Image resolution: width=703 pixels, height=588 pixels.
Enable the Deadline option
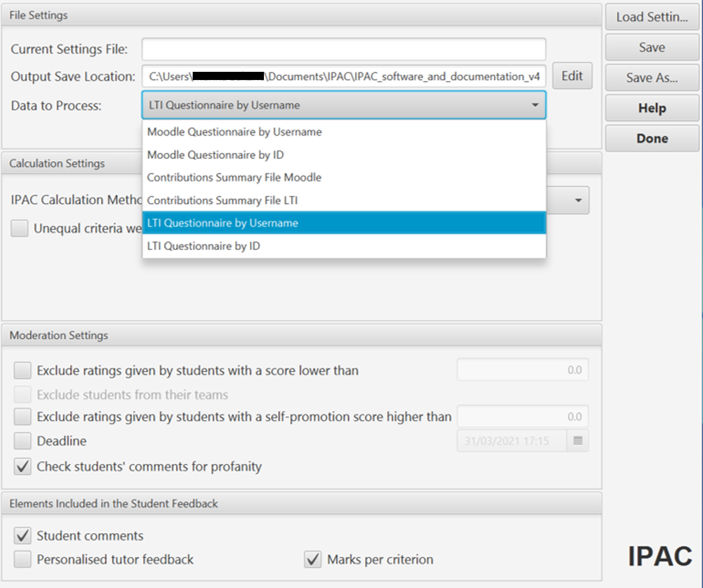(22, 441)
